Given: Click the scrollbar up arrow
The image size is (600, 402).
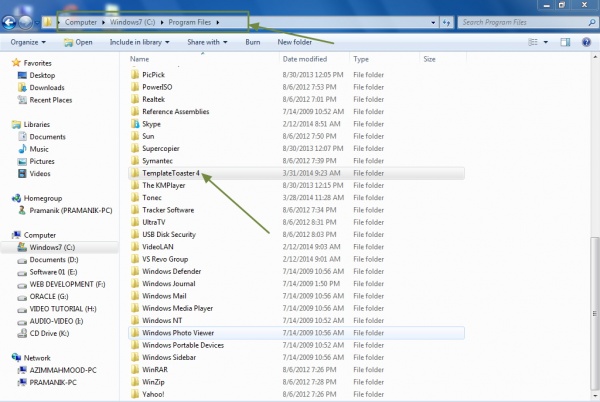Looking at the screenshot, I should pos(595,57).
